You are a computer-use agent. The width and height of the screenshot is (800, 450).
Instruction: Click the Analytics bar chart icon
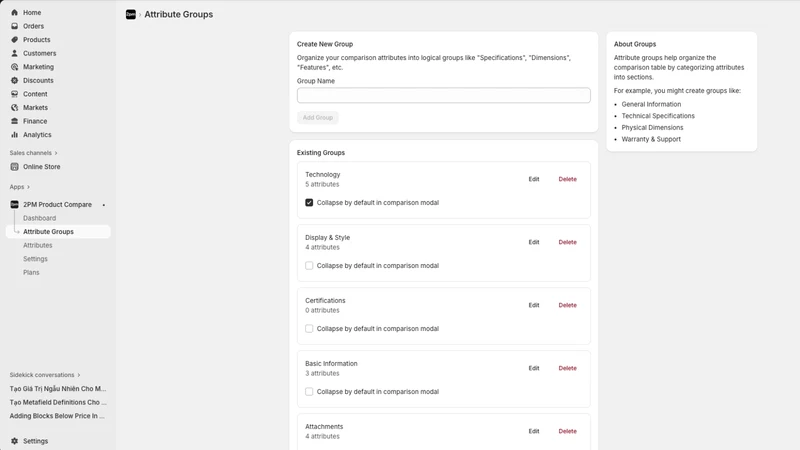click(14, 135)
